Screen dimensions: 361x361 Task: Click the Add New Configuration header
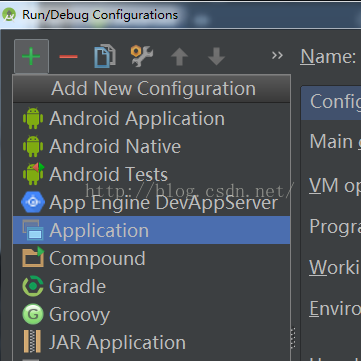(151, 89)
